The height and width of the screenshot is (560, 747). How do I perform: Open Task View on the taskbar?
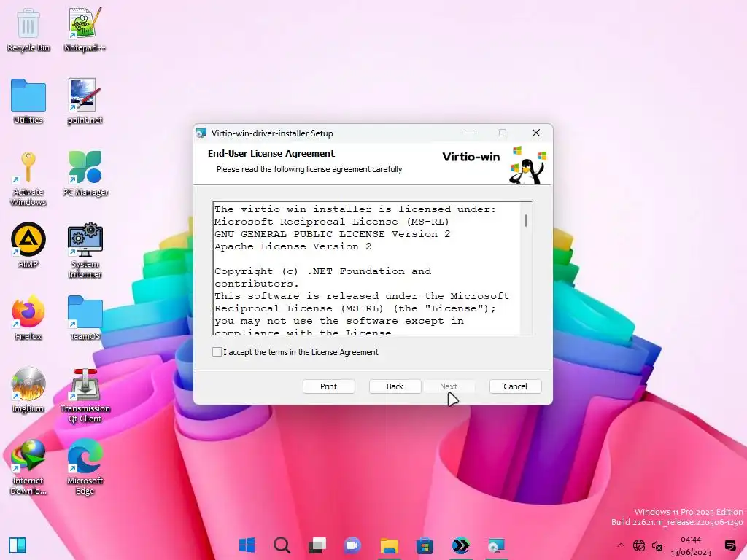tap(317, 545)
